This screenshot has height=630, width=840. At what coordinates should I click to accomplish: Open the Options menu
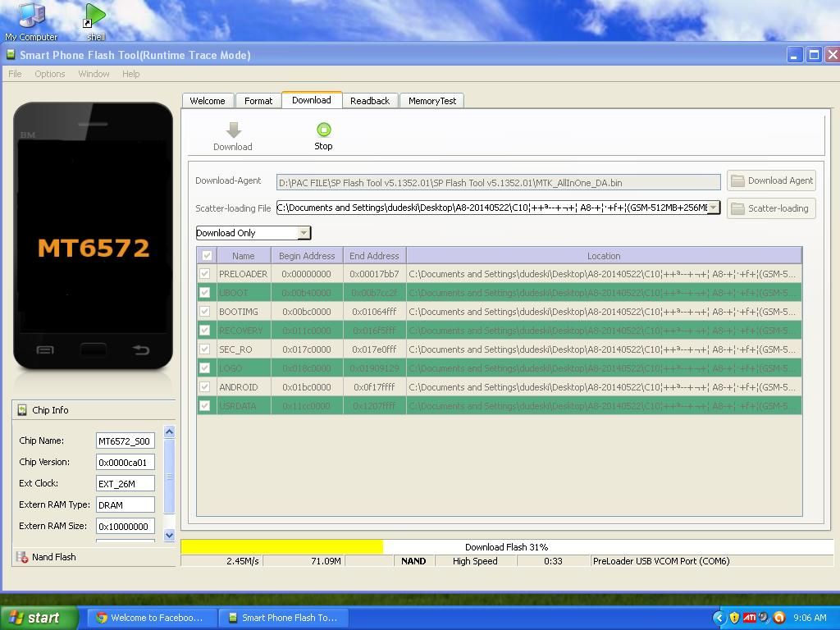click(x=49, y=74)
